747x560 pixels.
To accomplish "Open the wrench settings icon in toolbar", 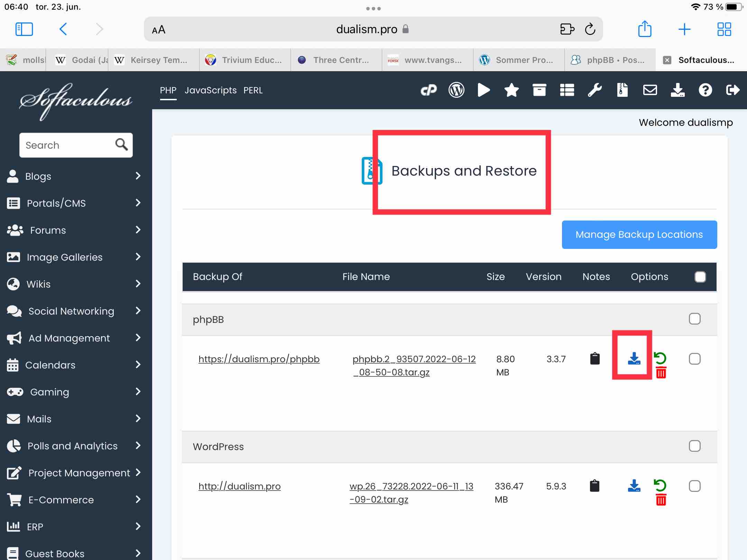I will [x=595, y=90].
